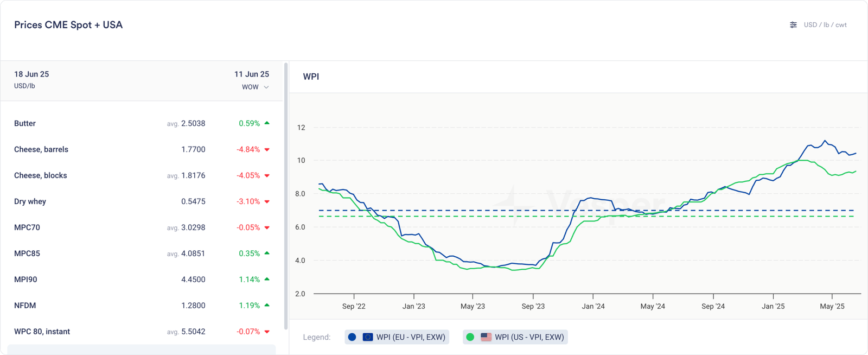
Task: Toggle WPI (US - VPI, EXW) series
Action: pos(529,337)
